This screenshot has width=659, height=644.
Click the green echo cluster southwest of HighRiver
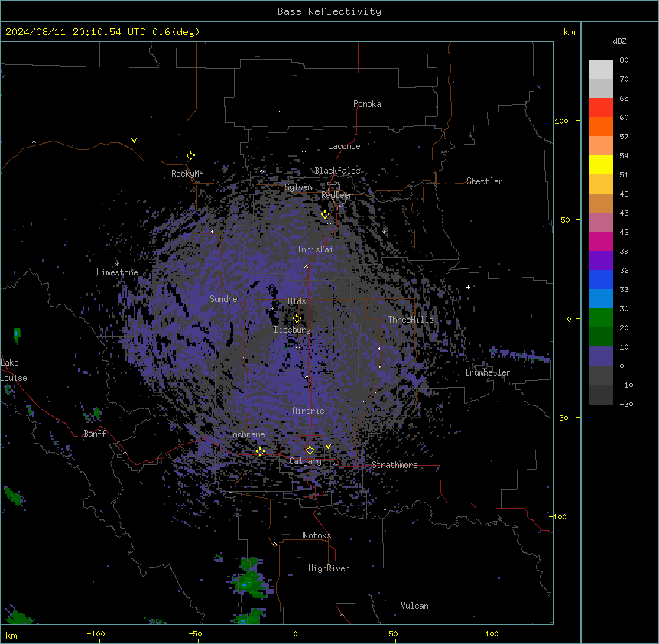pyautogui.click(x=250, y=578)
